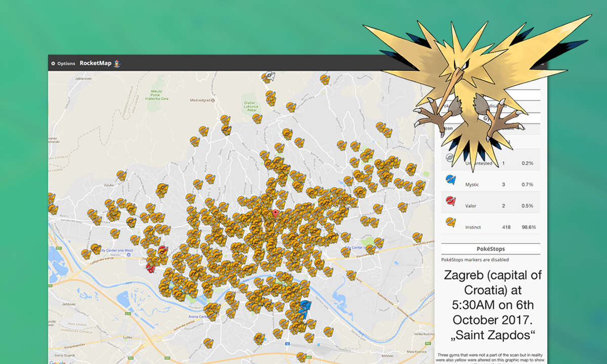Click the Valor team name in table
This screenshot has width=607, height=364.
pyautogui.click(x=471, y=206)
